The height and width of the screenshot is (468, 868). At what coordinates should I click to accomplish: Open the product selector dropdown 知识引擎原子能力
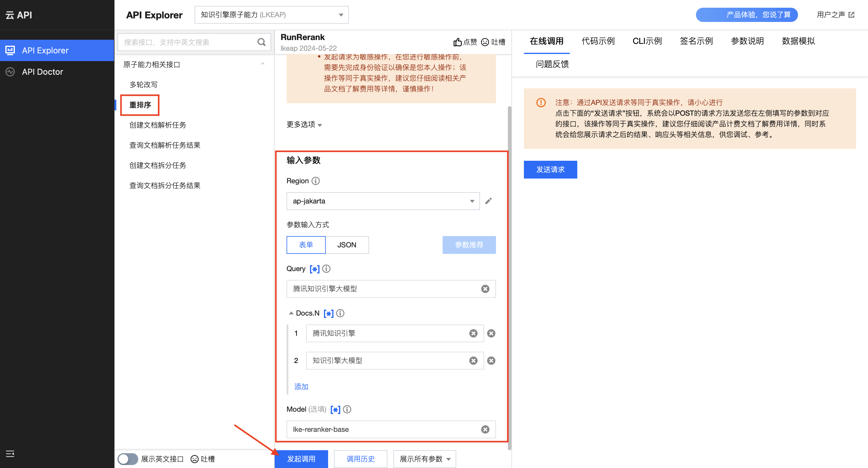point(271,15)
